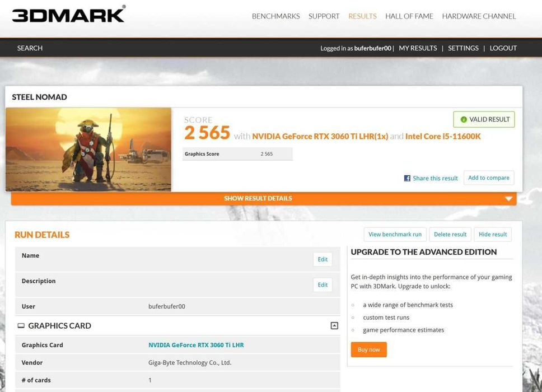Viewport: 542px width, 392px height.
Task: Open NVIDIA GeForce RTX 3060 Ti LHR(1x) score link
Action: (320, 136)
